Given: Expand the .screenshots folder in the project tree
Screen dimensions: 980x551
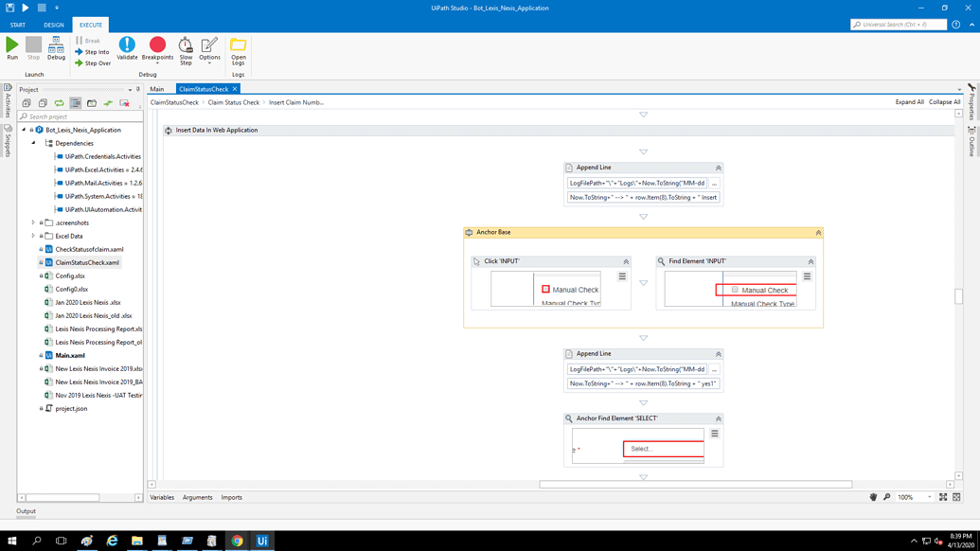Looking at the screenshot, I should point(34,223).
